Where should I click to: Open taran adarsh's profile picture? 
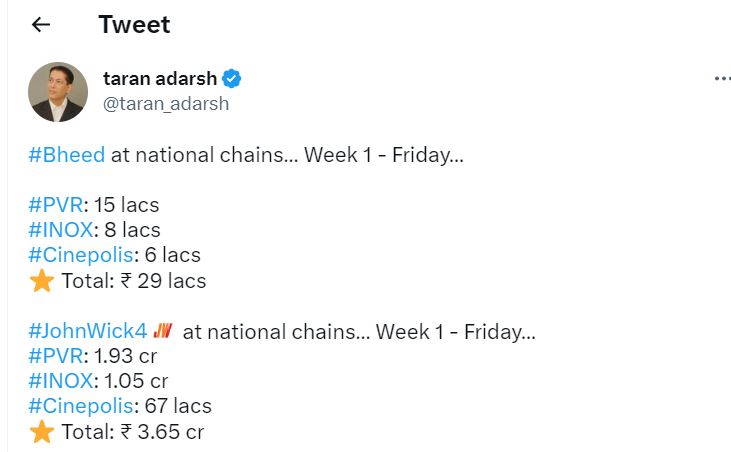(58, 91)
